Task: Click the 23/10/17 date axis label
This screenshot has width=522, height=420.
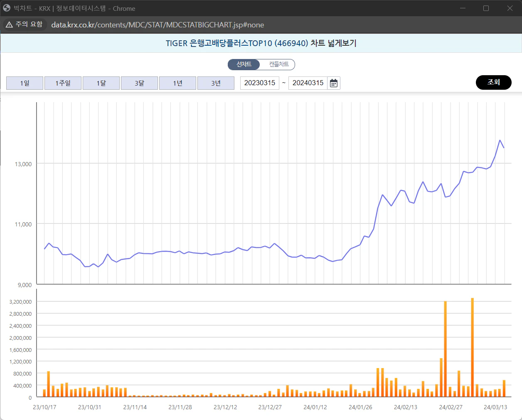Action: coord(44,408)
